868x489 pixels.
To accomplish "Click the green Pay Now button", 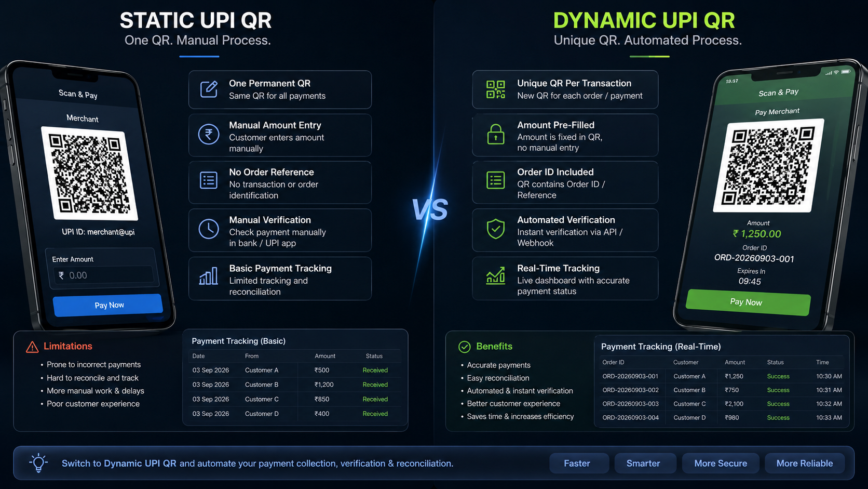I will tap(748, 302).
